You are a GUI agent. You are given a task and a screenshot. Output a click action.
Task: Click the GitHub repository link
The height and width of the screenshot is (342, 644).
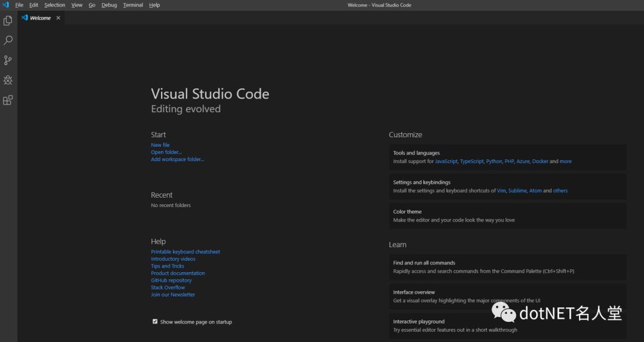171,281
